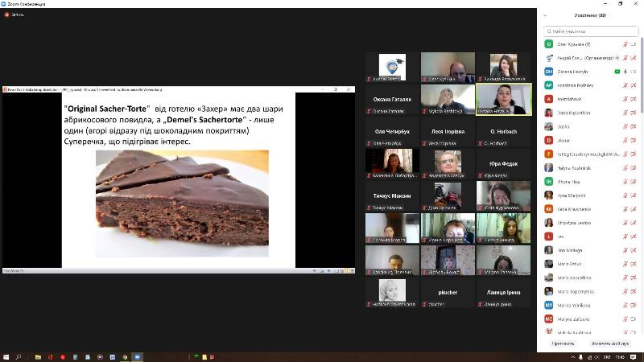The height and width of the screenshot is (362, 644).
Task: Open the red circle recorder app in taskbar
Action: click(63, 357)
